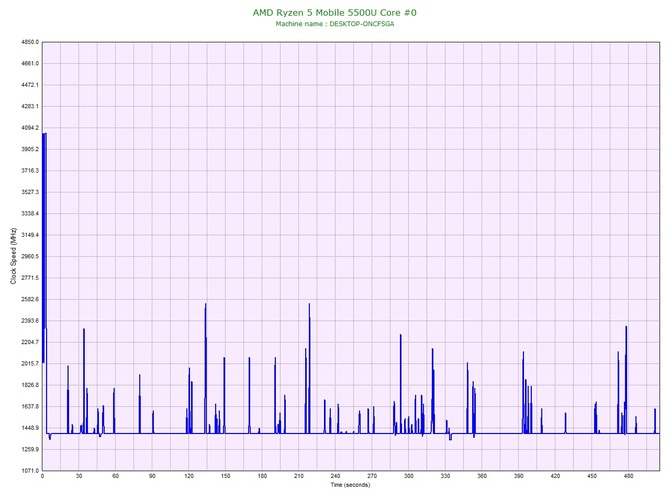Click the 1448.9 y-axis value
The width and height of the screenshot is (670, 502).
[29, 428]
